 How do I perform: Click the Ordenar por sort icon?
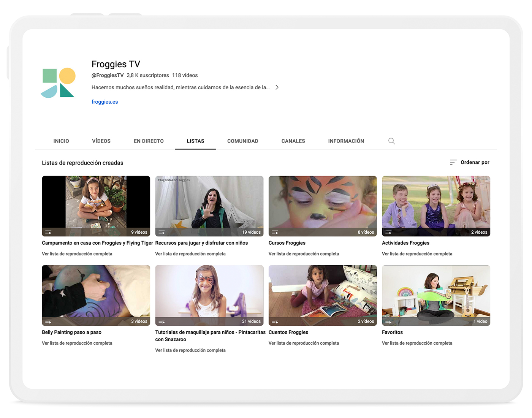tap(453, 162)
